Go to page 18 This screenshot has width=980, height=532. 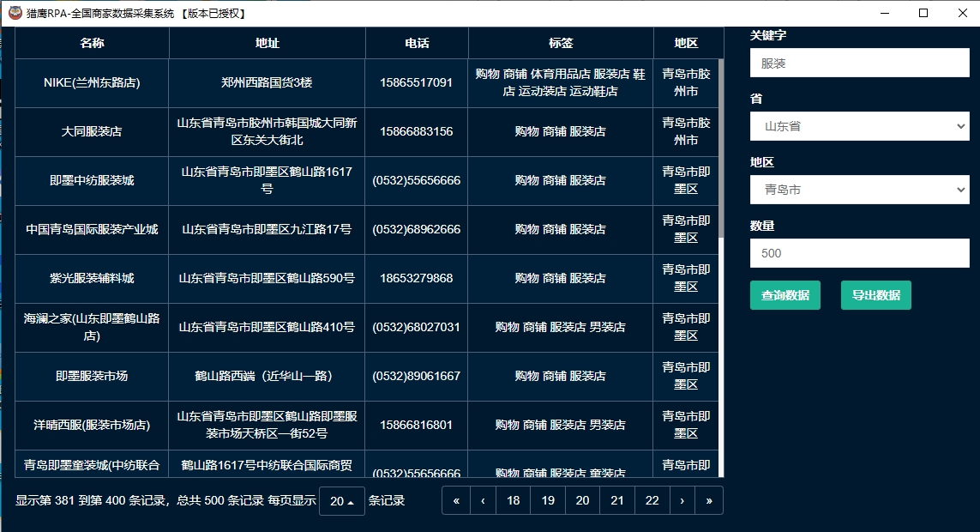point(513,500)
